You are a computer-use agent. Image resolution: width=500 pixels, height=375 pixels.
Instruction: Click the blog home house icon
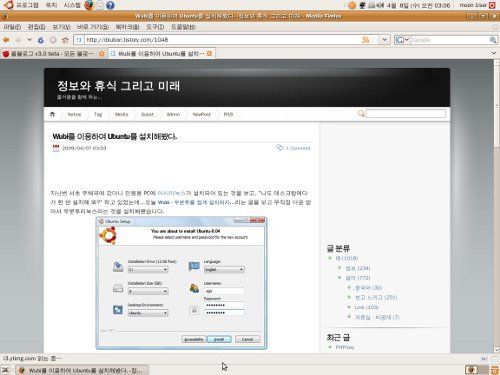tap(52, 114)
